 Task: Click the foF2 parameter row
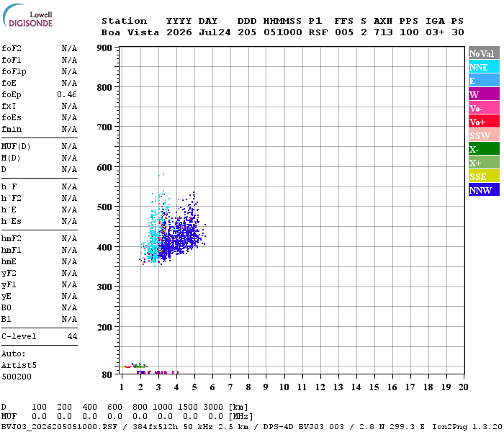(39, 48)
